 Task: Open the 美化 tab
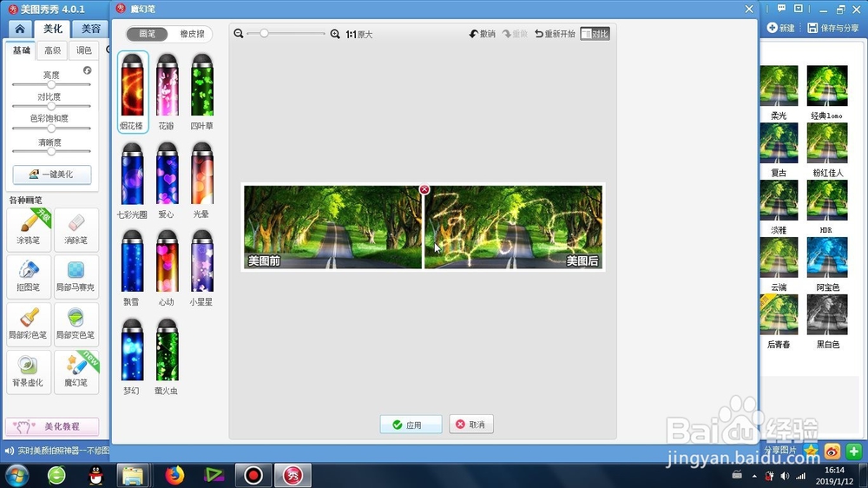coord(53,29)
